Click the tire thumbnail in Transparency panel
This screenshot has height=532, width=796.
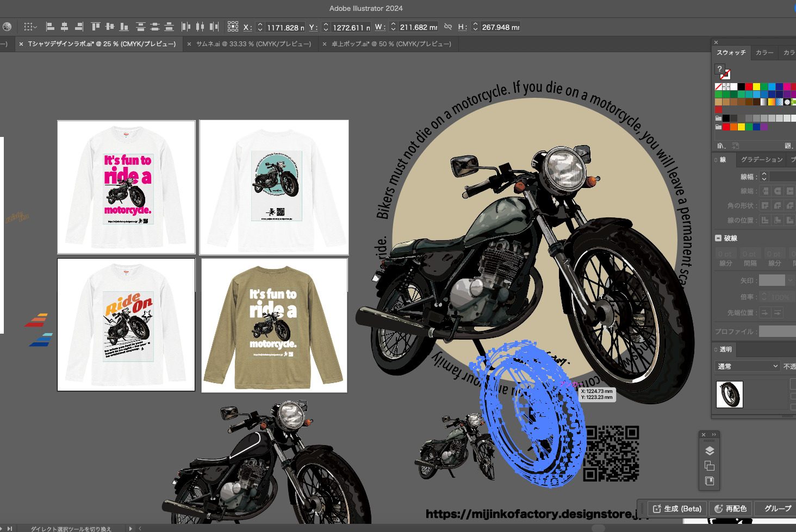[729, 394]
